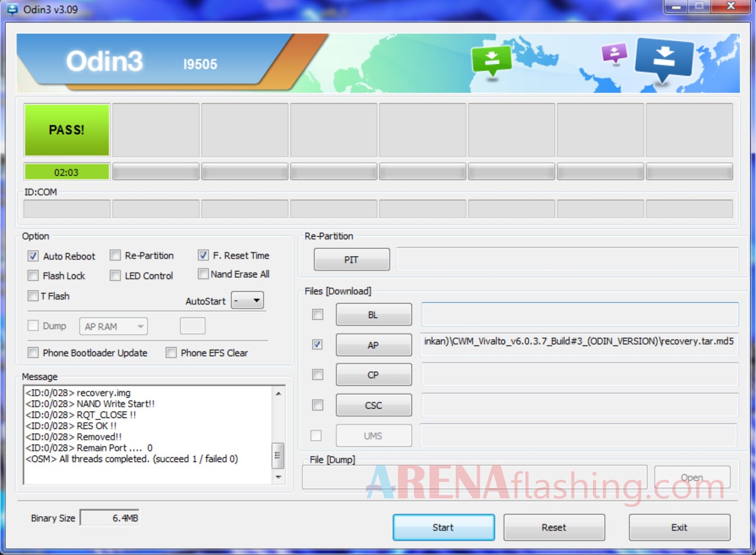The image size is (756, 555).
Task: Click the PIT file path field
Action: coord(567,259)
